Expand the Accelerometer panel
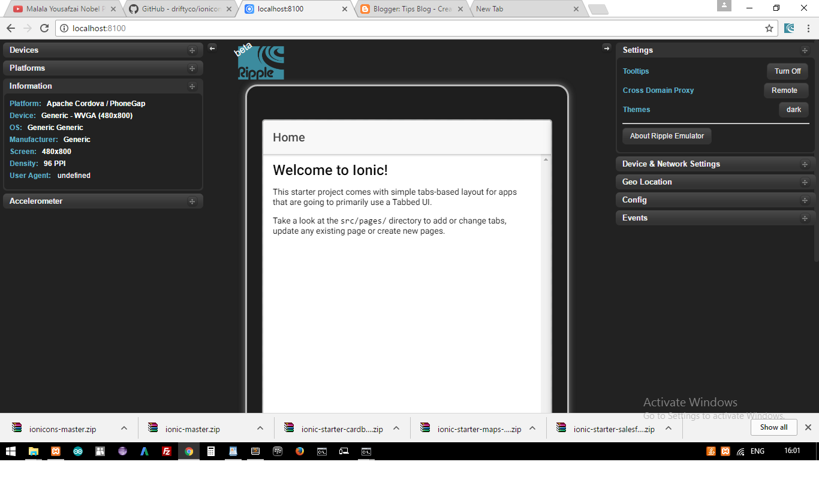 click(x=103, y=201)
